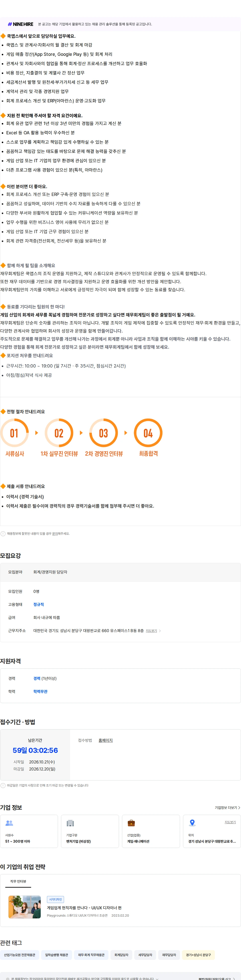Open the 문의 link about incorrect posting info
241x980 pixels.
coord(55,533)
